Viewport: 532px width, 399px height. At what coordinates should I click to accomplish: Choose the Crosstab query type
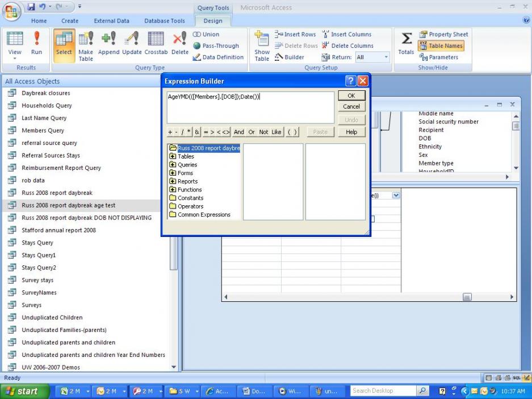(x=156, y=43)
